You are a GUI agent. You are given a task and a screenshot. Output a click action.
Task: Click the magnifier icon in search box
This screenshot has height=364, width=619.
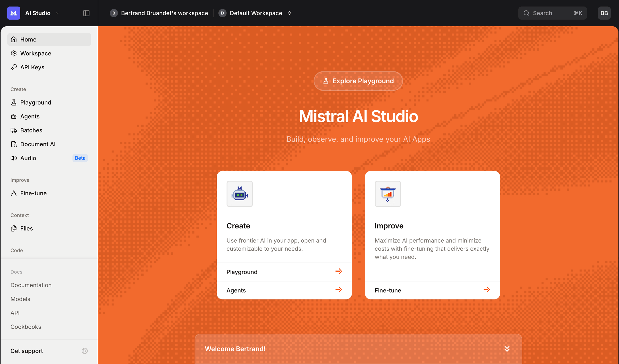tap(526, 13)
